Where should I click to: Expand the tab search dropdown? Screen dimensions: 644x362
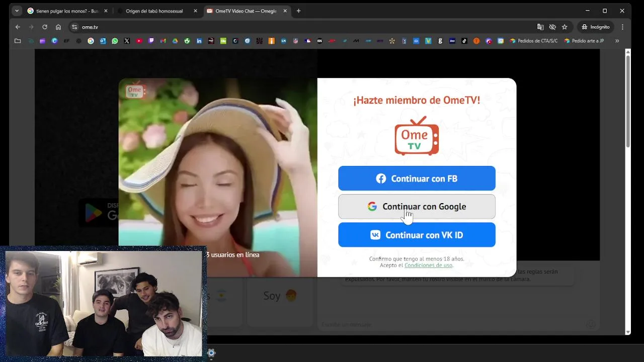17,11
